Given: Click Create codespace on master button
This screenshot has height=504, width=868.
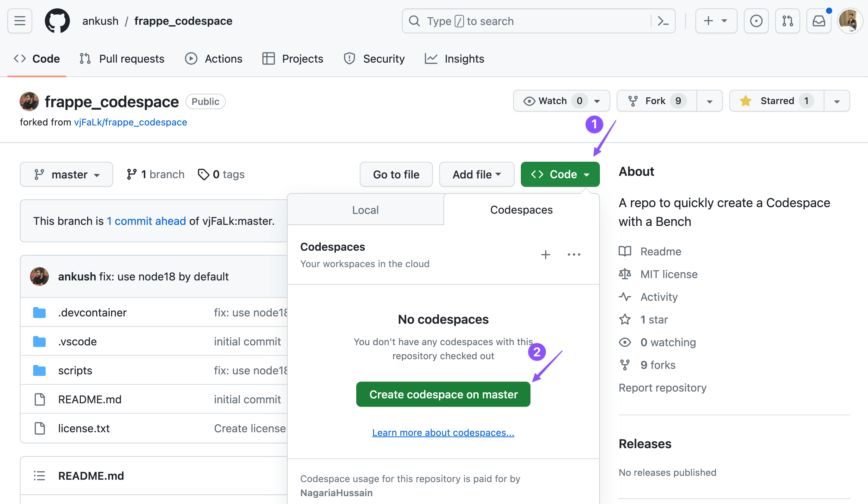Looking at the screenshot, I should point(443,394).
